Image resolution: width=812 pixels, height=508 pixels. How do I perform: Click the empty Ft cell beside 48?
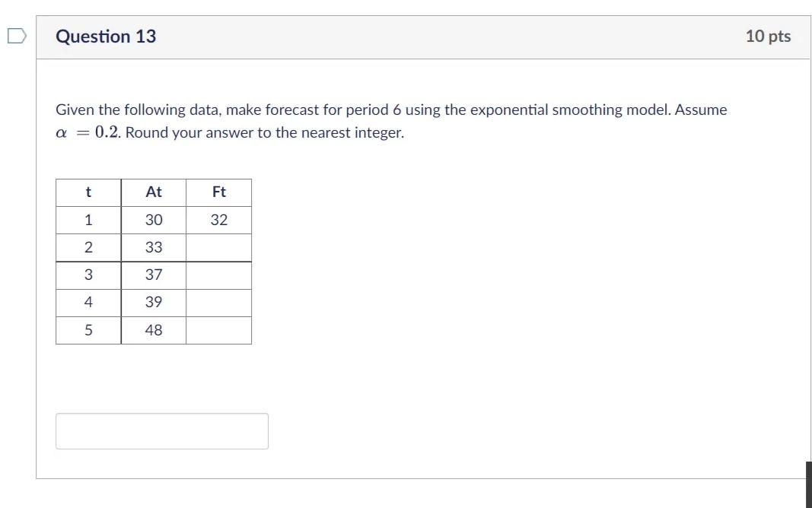tap(219, 331)
